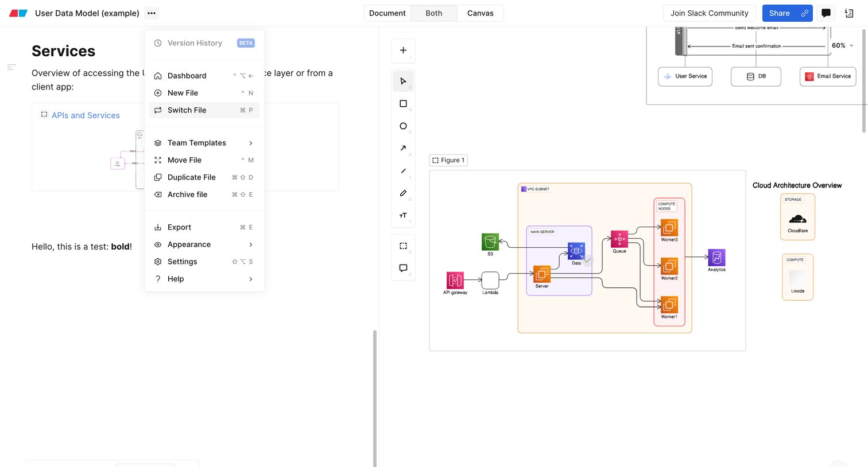Open the 60% zoom dropdown

click(x=842, y=45)
